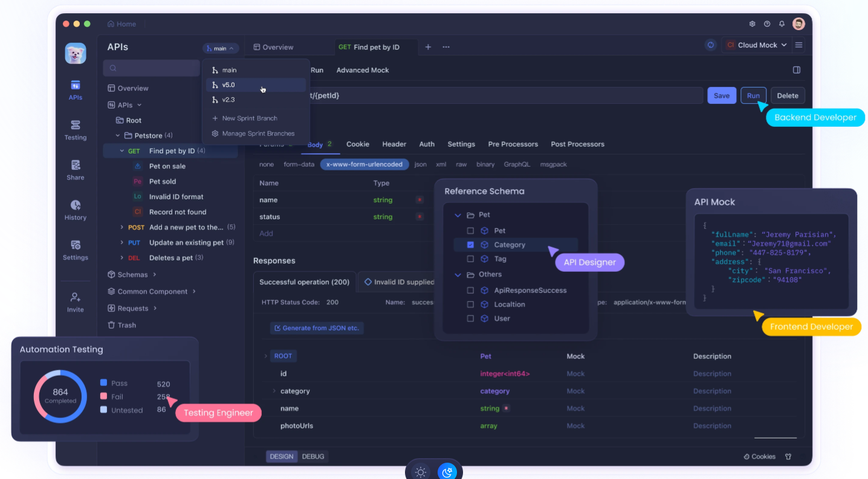The width and height of the screenshot is (868, 479).
Task: Click the APIs search input field
Action: [x=151, y=68]
